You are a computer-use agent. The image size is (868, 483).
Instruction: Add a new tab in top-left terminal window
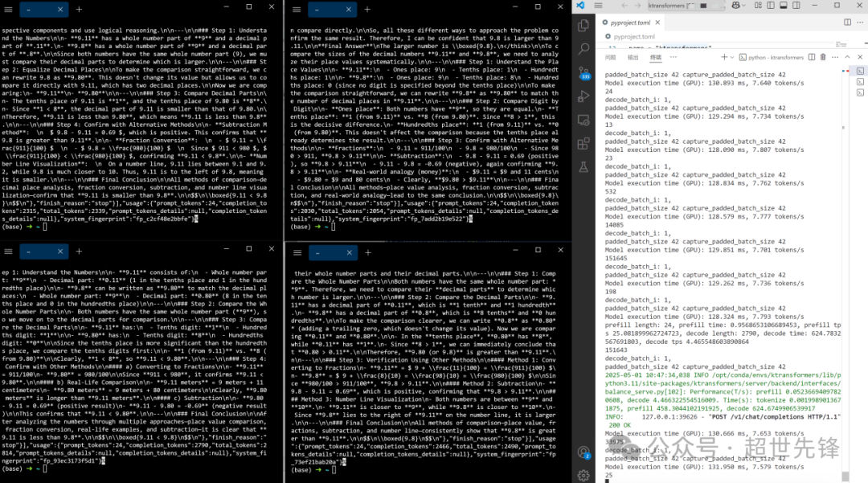pos(79,10)
